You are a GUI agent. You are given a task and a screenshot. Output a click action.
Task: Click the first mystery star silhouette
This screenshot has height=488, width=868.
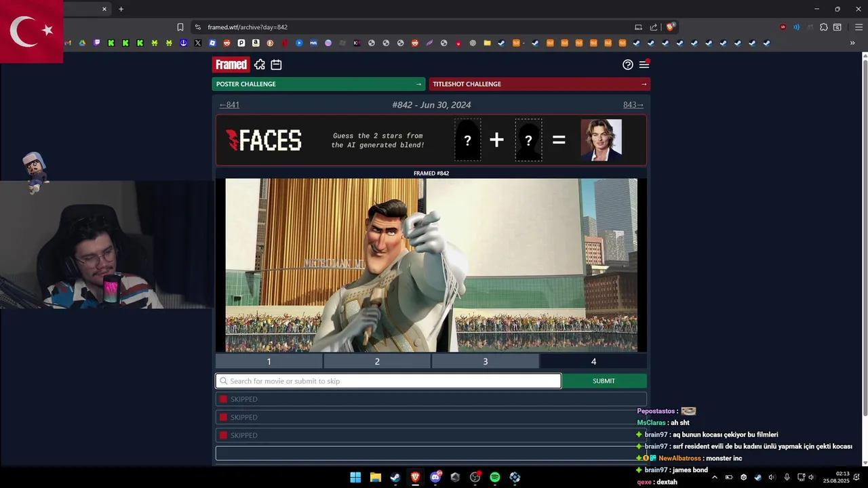[467, 140]
